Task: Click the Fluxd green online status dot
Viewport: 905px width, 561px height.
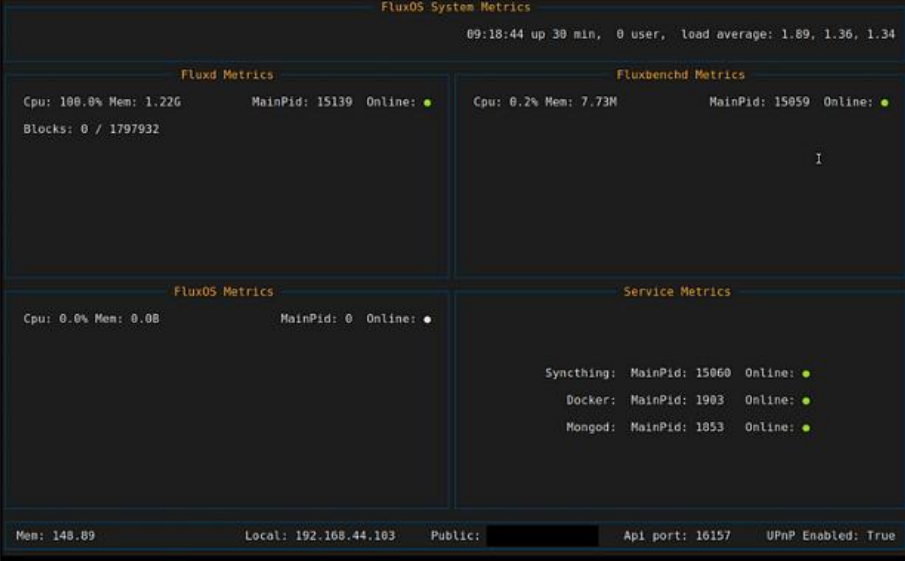Action: 427,103
